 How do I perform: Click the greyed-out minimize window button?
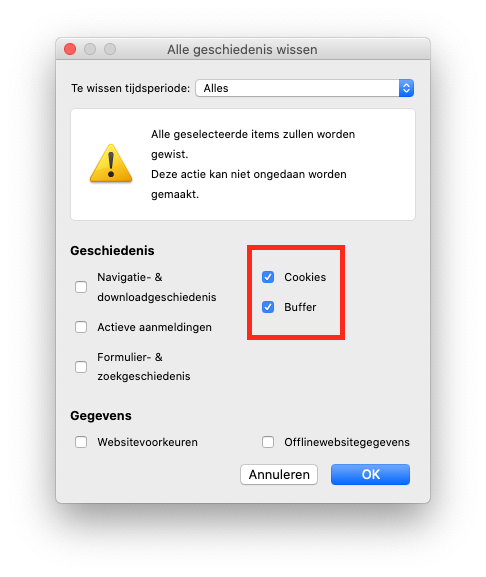pyautogui.click(x=90, y=49)
